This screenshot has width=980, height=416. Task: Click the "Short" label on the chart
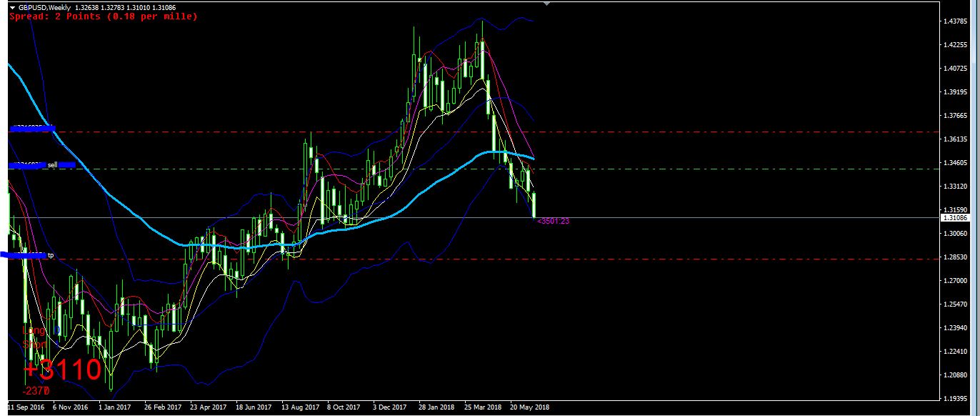34,344
